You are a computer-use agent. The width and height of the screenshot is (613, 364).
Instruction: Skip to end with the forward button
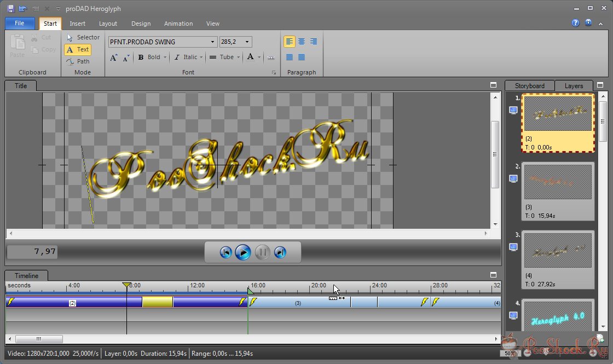point(280,252)
